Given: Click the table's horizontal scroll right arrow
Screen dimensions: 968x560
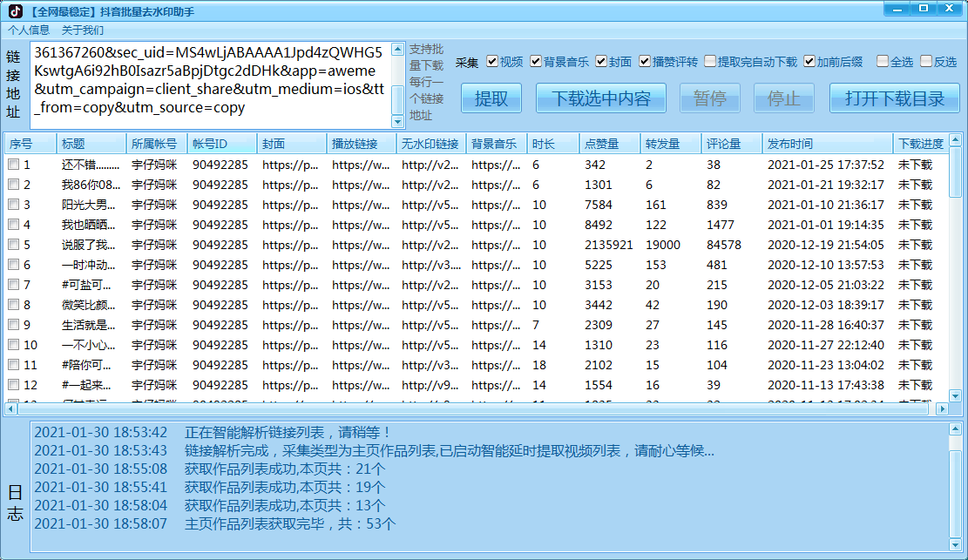Looking at the screenshot, I should pos(942,408).
